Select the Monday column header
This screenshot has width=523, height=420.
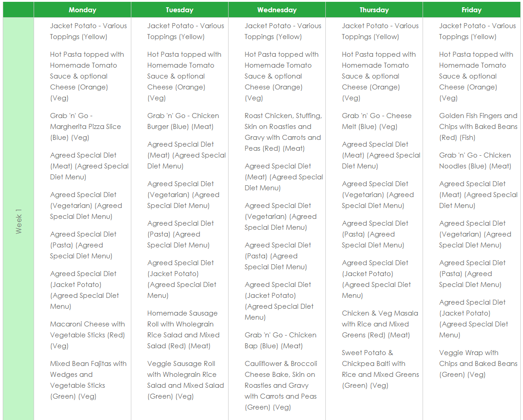[82, 10]
